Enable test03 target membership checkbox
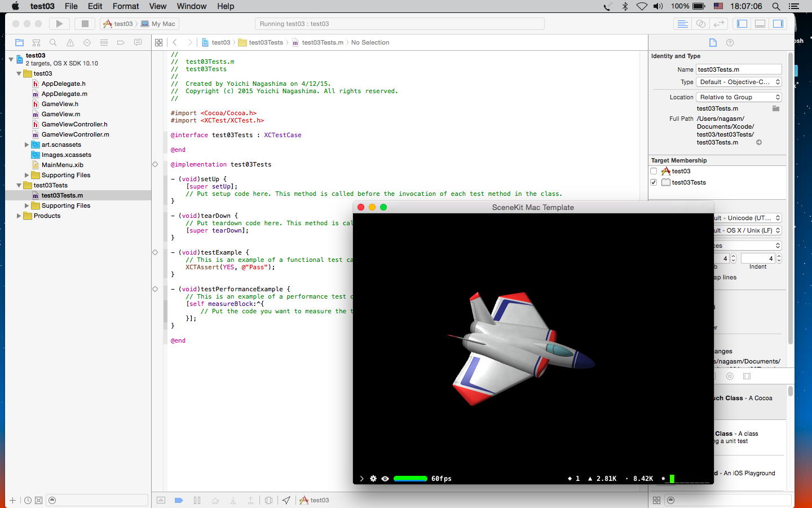812x508 pixels. (x=654, y=171)
